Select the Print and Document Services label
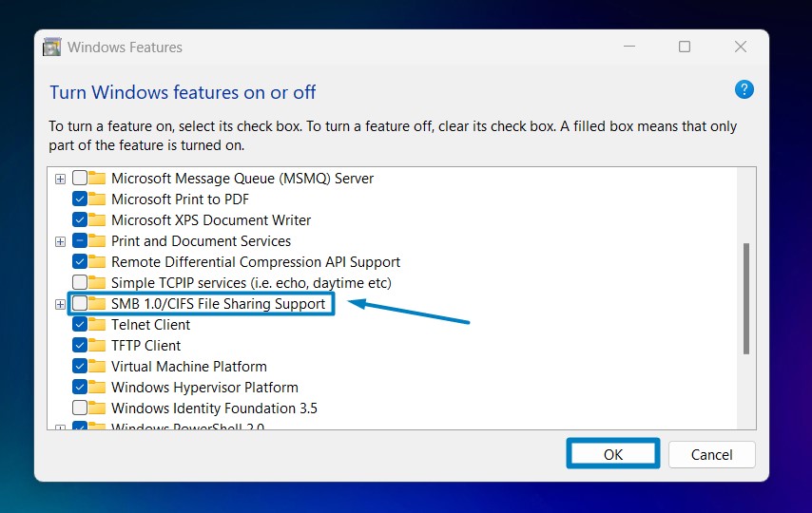 (201, 240)
